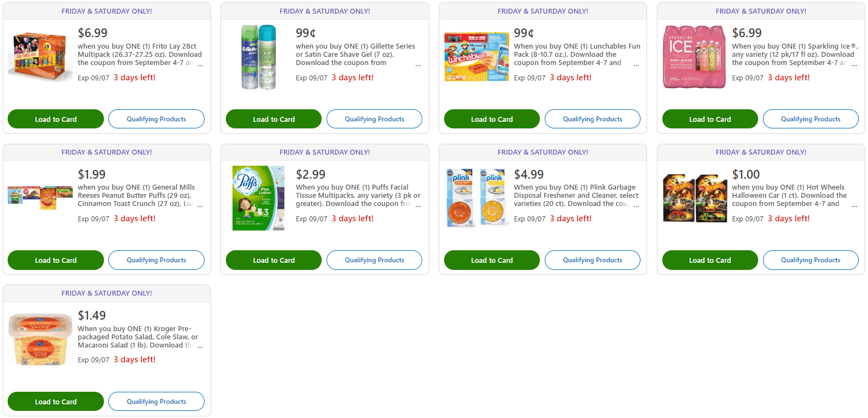Viewport: 868px width, 418px height.
Task: Click the Sparkling Ice bottles image
Action: coord(694,57)
